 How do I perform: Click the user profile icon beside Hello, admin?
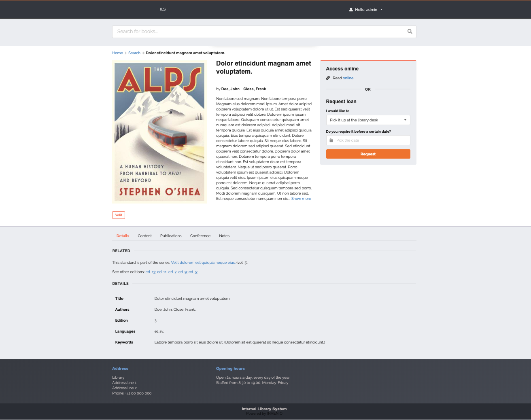(x=351, y=10)
